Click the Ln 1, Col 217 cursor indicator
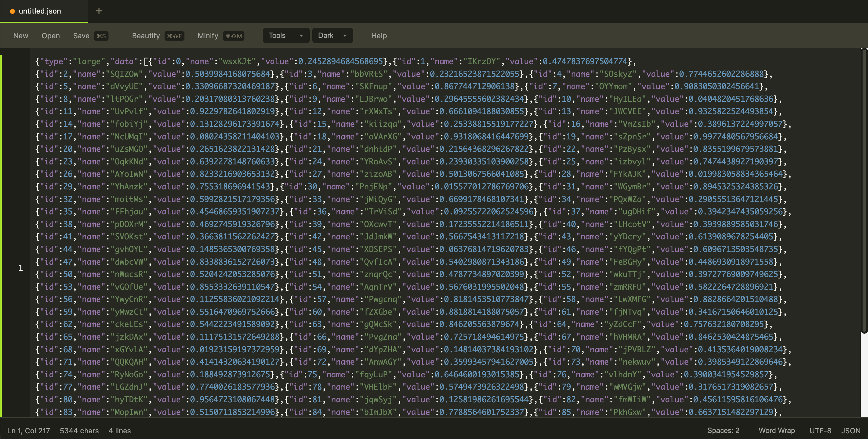Image resolution: width=868 pixels, height=439 pixels. 29,431
